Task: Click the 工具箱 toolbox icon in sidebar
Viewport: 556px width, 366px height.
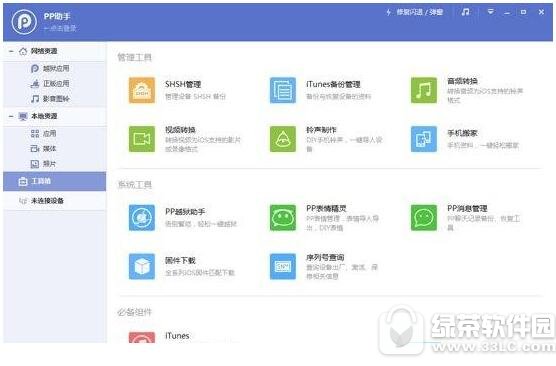Action: (x=23, y=182)
